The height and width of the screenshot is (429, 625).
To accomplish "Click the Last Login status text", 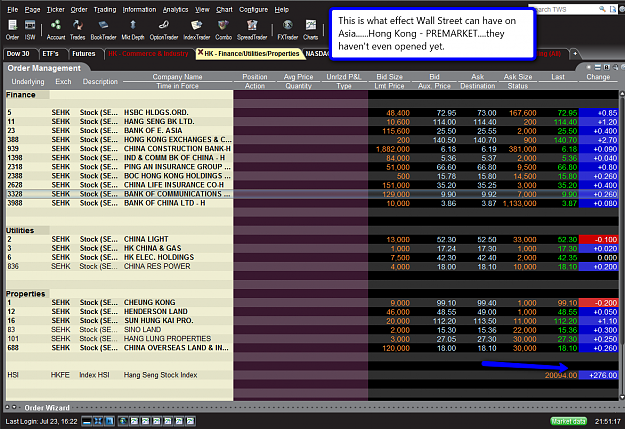I will (x=41, y=421).
